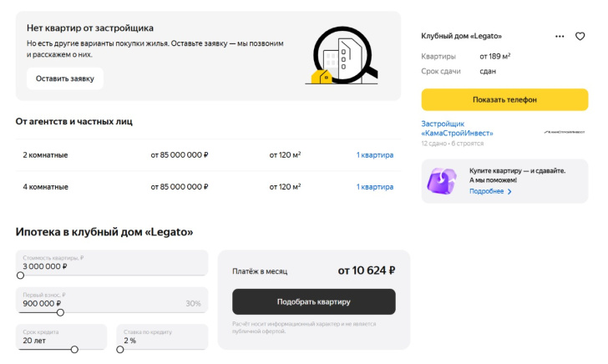Click the loan term slider handle
This screenshot has width=608, height=364.
[74, 349]
